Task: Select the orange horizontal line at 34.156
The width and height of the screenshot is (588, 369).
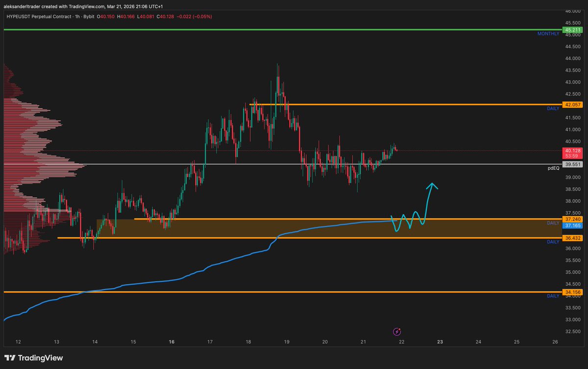Action: point(282,292)
